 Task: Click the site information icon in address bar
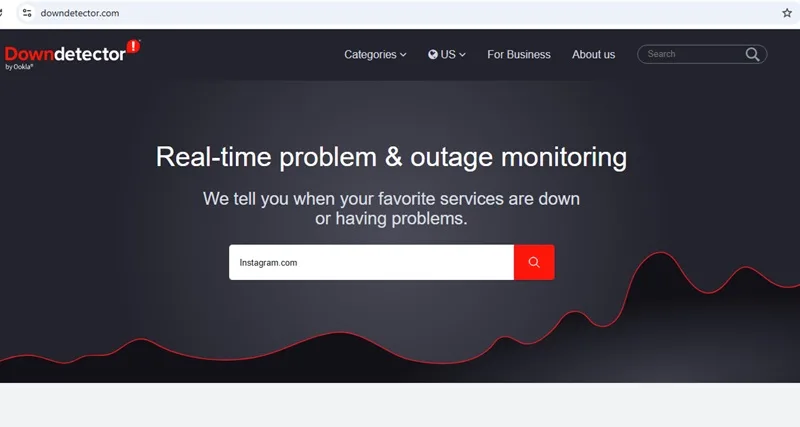tap(27, 13)
